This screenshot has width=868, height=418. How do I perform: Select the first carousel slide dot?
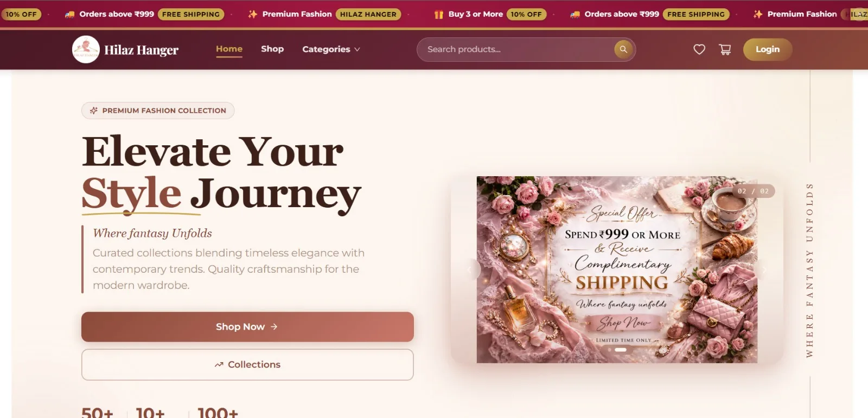pyautogui.click(x=610, y=350)
